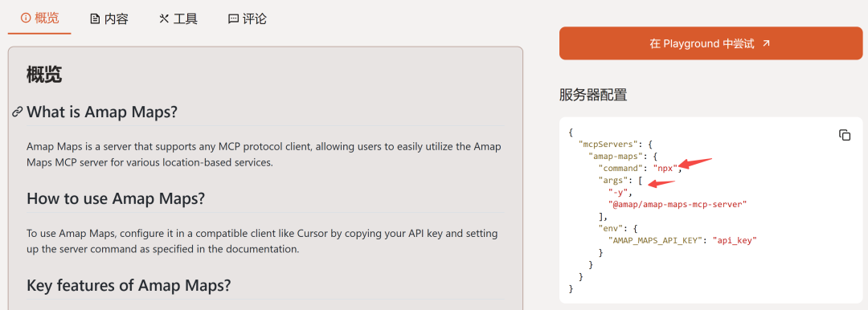Click the 在 Playground 中尝试 button

[710, 43]
